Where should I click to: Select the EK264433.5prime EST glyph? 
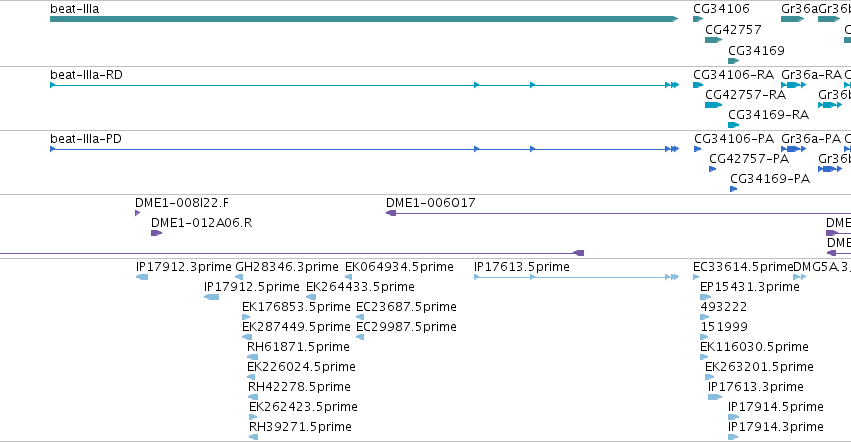click(311, 297)
